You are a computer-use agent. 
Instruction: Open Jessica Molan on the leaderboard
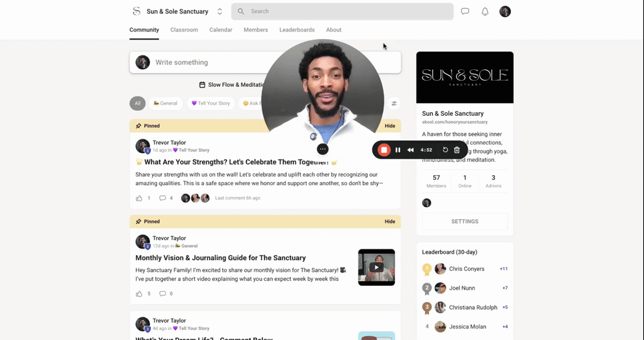pyautogui.click(x=467, y=327)
